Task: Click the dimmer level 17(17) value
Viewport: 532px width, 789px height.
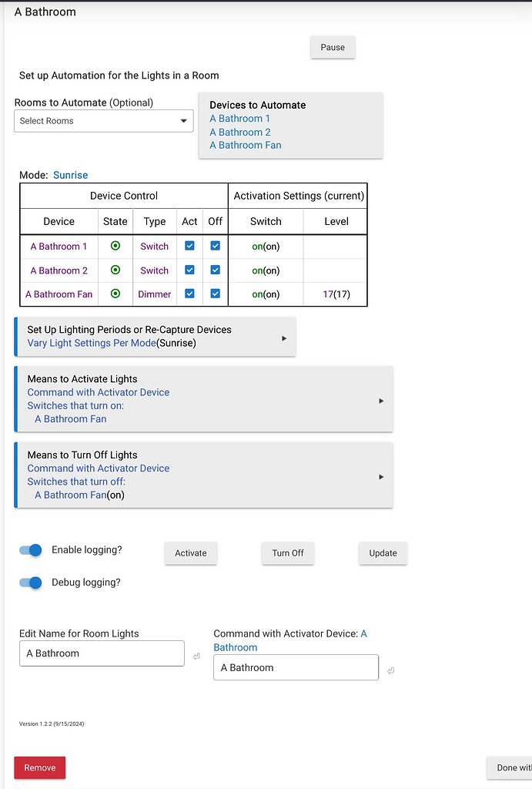Action: (336, 294)
